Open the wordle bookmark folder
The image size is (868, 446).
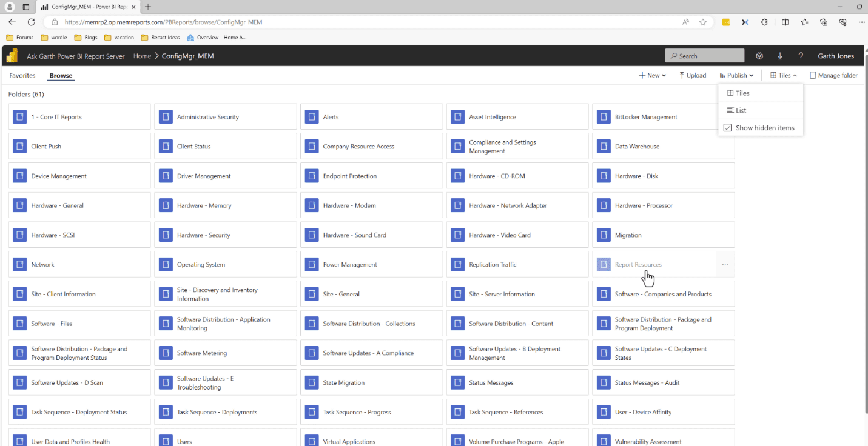[53, 38]
